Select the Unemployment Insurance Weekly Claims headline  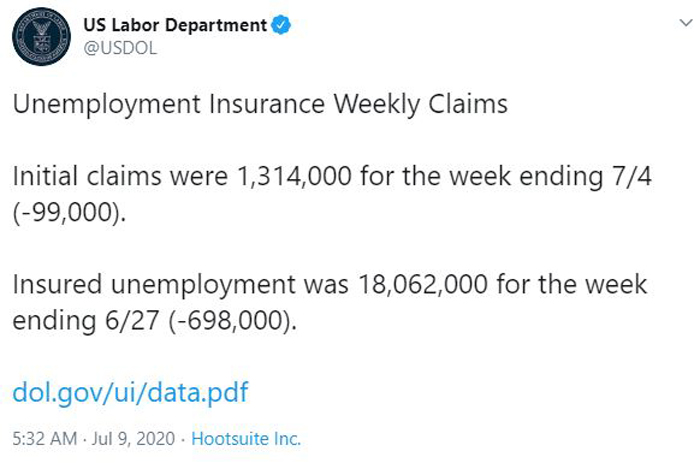[260, 104]
